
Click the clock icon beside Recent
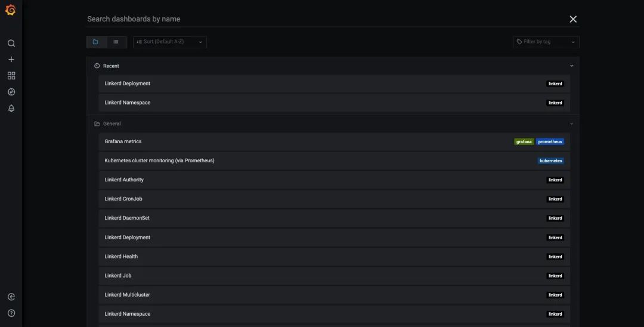[97, 66]
